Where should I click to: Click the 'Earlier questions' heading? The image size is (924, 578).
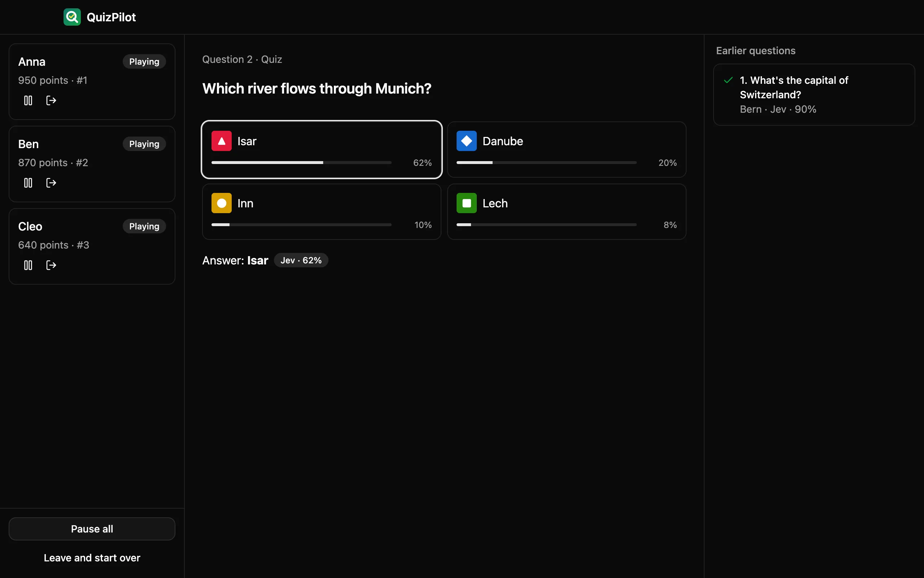[755, 51]
